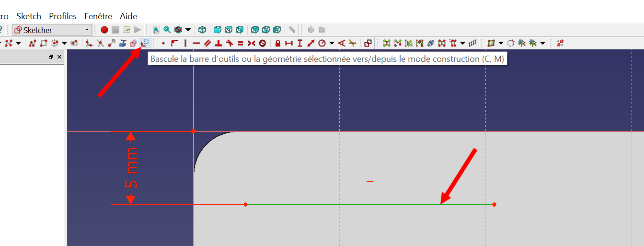Apply the block constraint

tap(263, 43)
